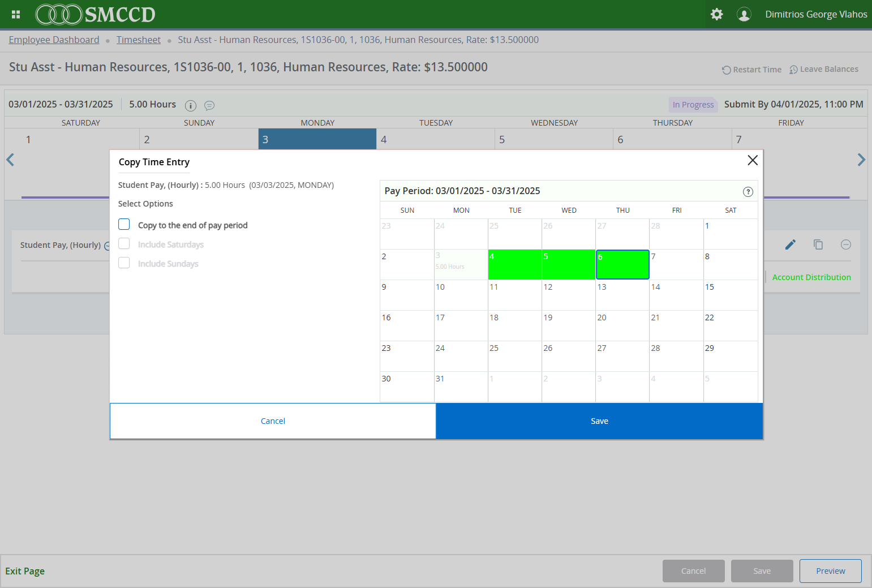Toggle the Include Saturdays checkbox
Screen dimensions: 872x588
coord(124,244)
